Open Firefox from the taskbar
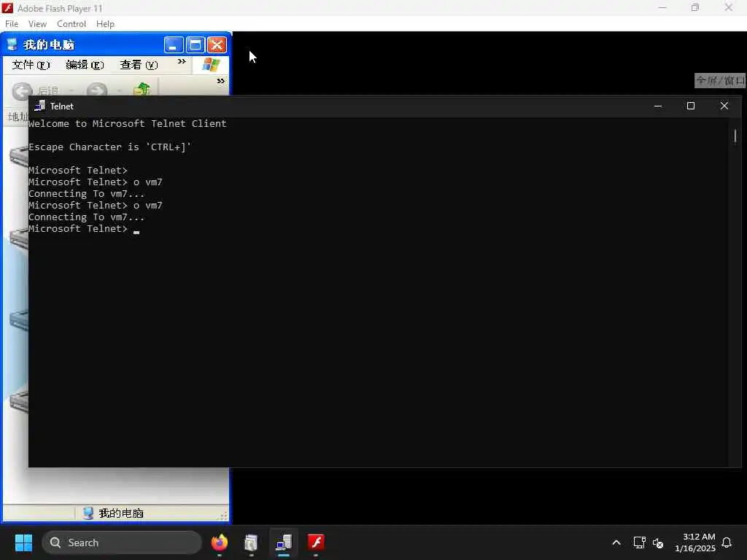This screenshot has width=747, height=560. pyautogui.click(x=219, y=542)
